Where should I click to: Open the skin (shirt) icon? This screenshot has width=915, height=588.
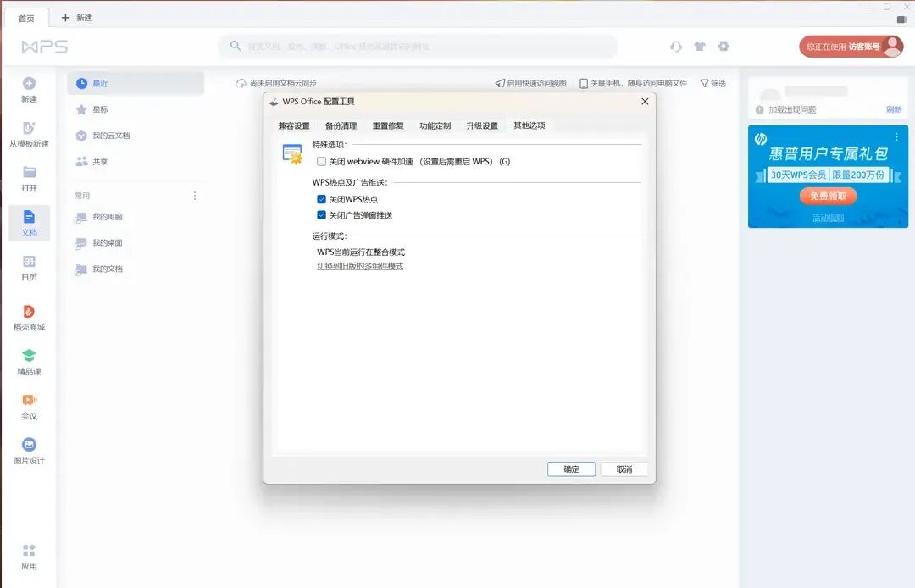pyautogui.click(x=700, y=46)
